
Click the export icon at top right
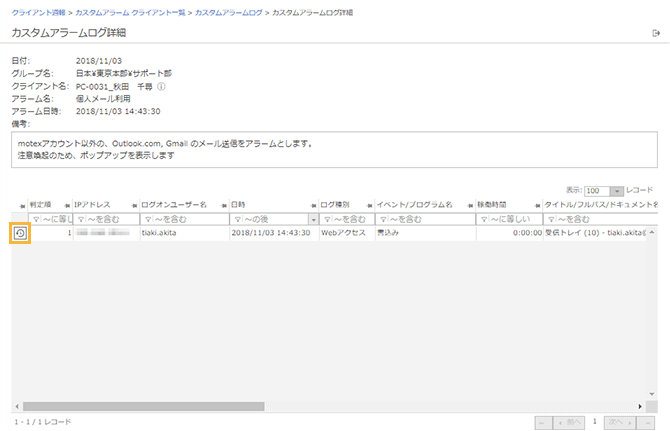(x=655, y=33)
